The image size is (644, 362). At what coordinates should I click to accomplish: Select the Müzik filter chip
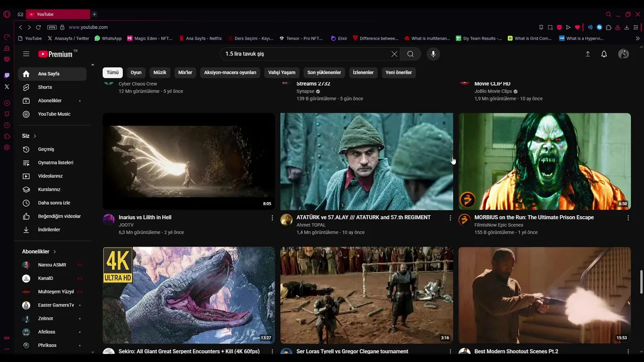(160, 72)
